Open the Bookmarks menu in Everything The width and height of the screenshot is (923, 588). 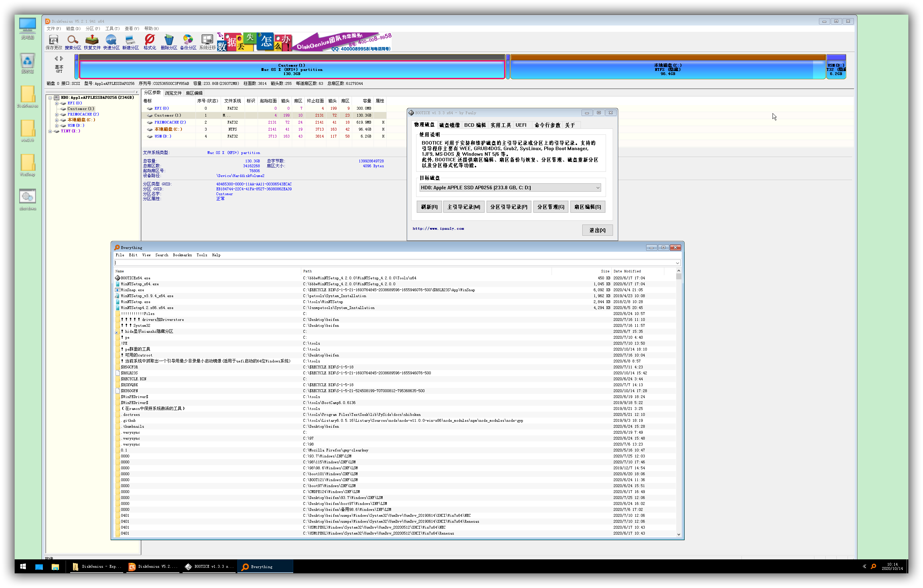coord(182,255)
